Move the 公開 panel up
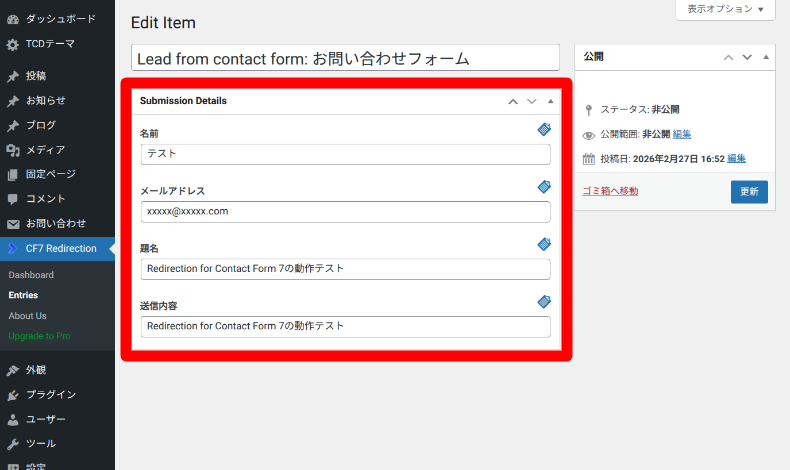 [x=729, y=57]
